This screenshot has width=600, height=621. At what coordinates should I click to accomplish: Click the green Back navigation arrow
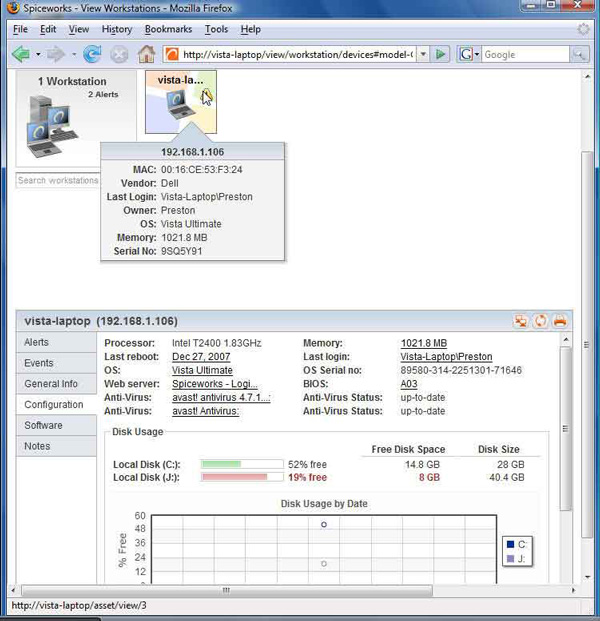[x=20, y=54]
